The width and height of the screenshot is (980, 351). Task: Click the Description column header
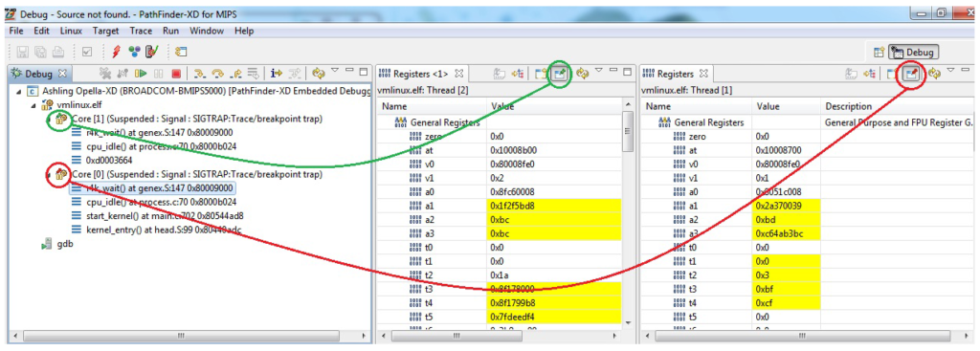[898, 107]
